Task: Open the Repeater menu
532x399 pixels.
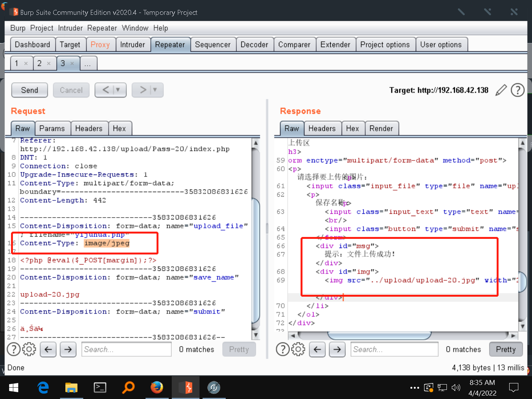Action: click(x=102, y=28)
